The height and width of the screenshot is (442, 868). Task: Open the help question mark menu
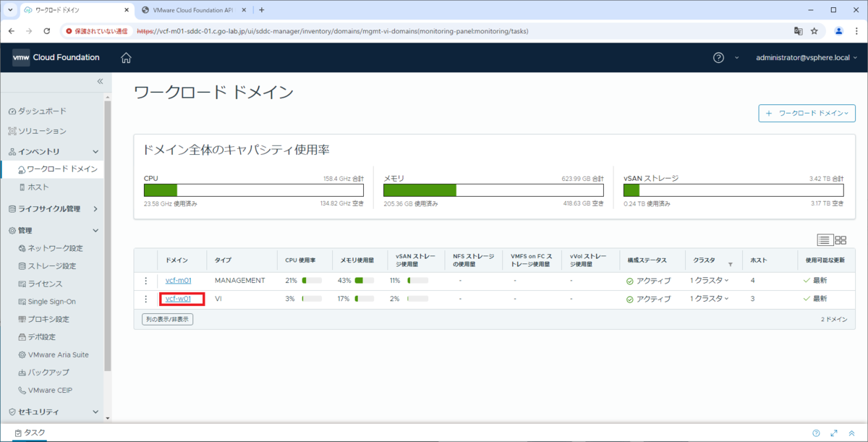point(718,58)
